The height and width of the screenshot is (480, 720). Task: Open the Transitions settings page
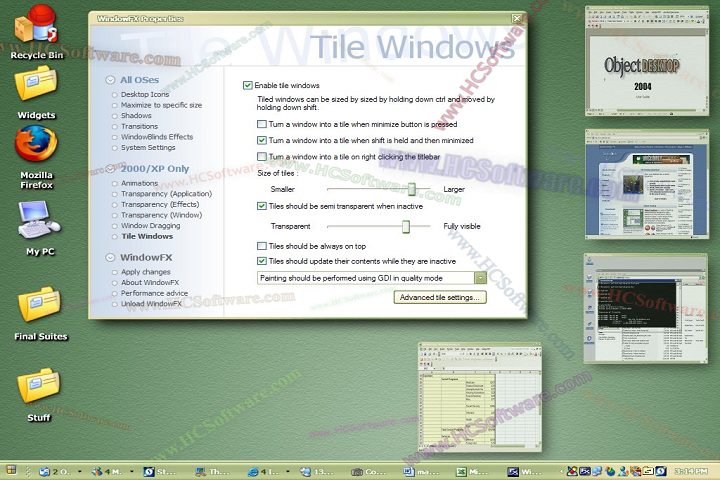pos(139,126)
